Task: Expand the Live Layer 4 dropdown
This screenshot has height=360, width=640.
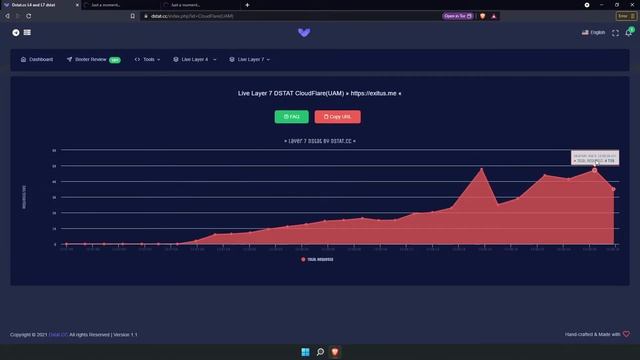Action: tap(195, 60)
